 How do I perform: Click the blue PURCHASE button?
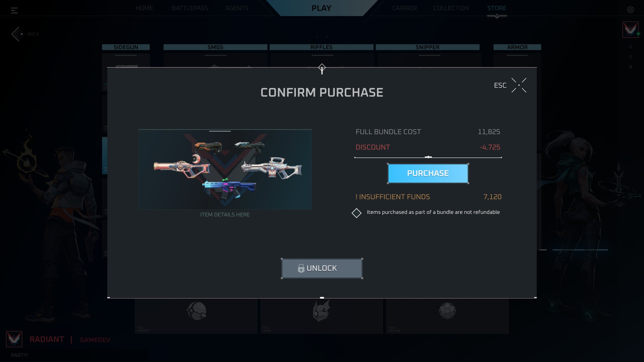[428, 173]
